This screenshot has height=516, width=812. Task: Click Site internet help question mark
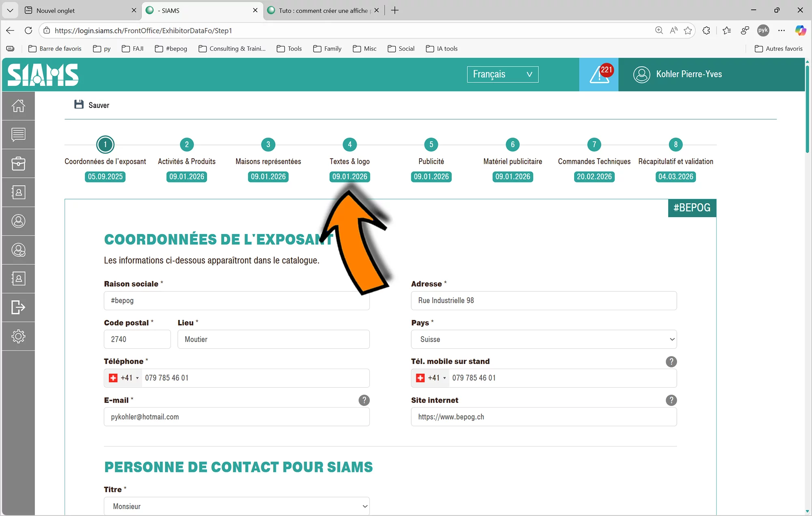click(x=671, y=400)
